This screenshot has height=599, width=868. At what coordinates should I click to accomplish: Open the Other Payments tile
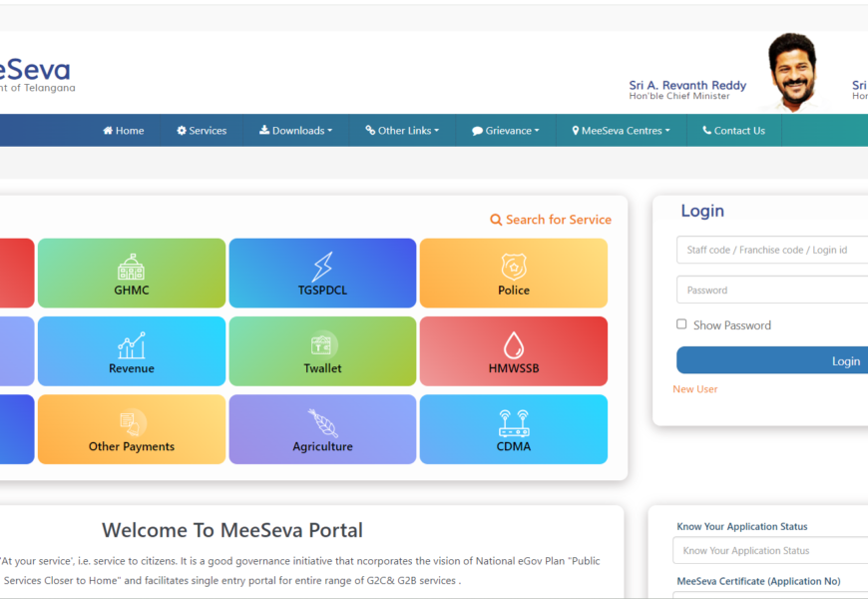coord(132,429)
